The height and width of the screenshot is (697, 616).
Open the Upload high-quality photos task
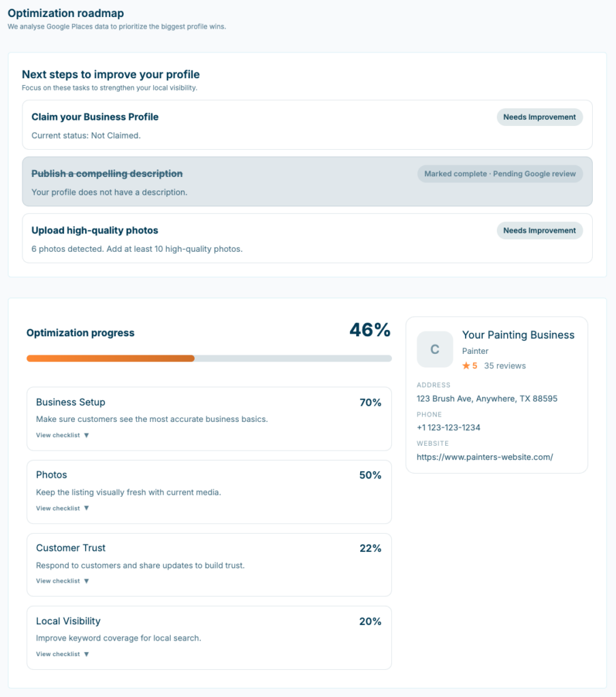[x=95, y=231]
